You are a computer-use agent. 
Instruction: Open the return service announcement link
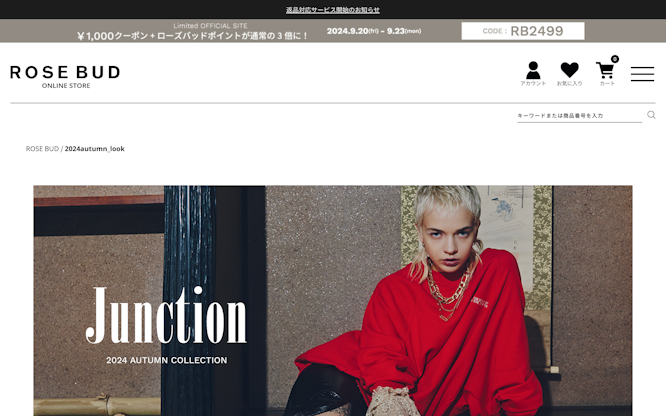tap(333, 10)
